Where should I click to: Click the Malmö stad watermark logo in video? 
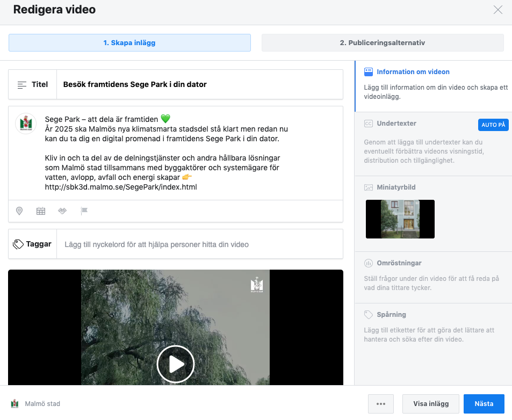(x=257, y=285)
